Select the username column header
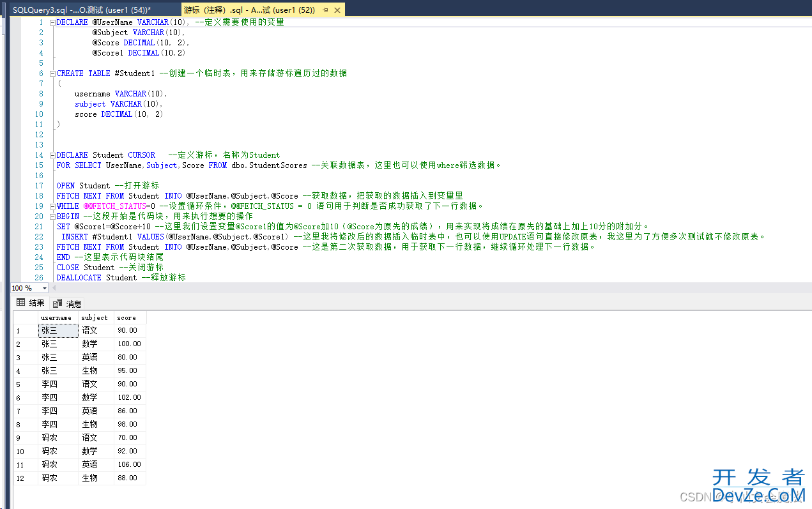This screenshot has width=812, height=509. pos(58,317)
